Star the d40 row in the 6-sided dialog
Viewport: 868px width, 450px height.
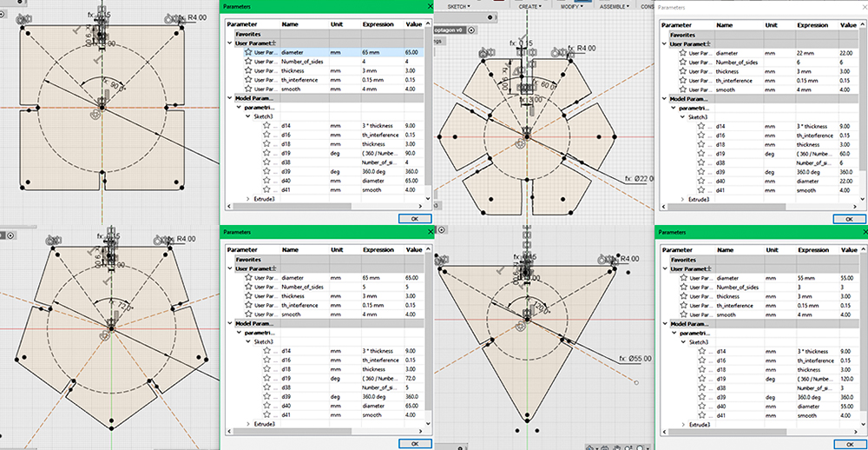[x=700, y=182]
